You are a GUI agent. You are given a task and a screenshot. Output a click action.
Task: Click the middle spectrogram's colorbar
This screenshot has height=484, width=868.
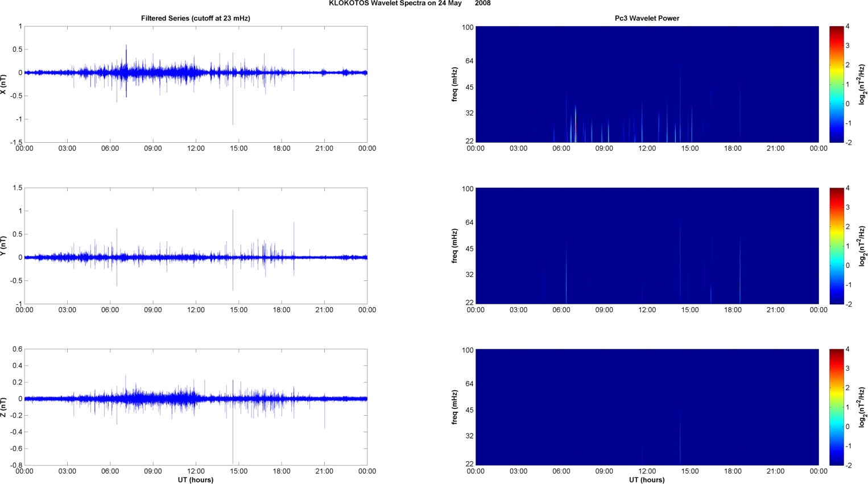pos(836,246)
